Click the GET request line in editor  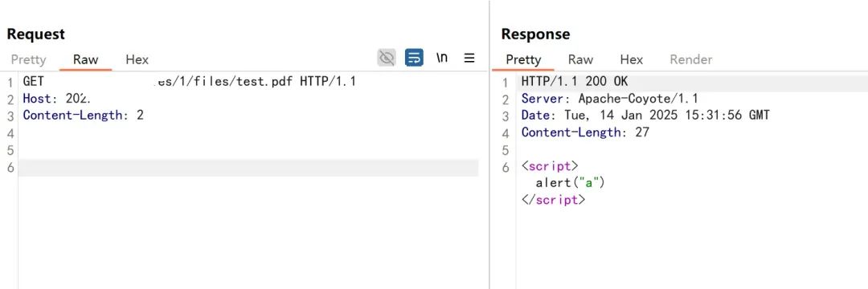coord(190,82)
